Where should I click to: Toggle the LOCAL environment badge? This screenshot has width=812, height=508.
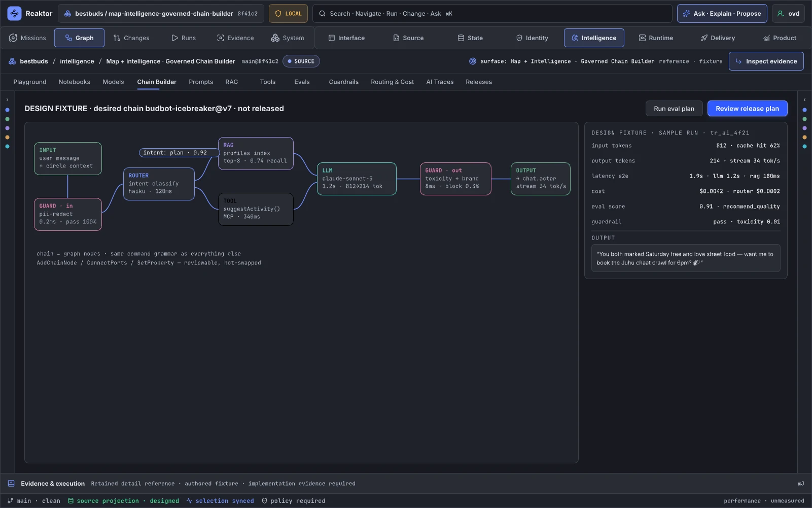pyautogui.click(x=288, y=14)
